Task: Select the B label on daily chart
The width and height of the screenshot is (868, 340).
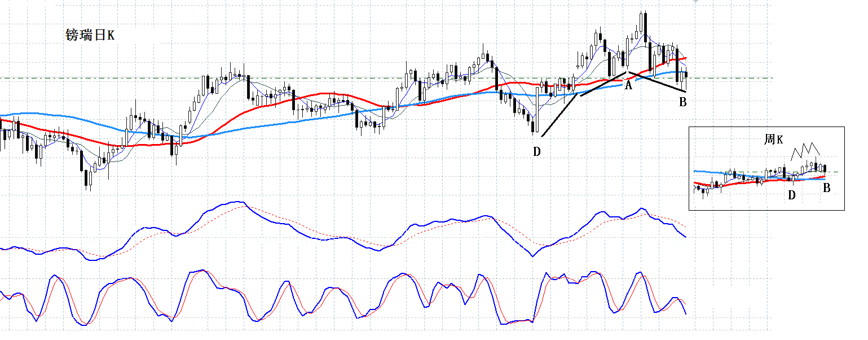Action: click(682, 102)
